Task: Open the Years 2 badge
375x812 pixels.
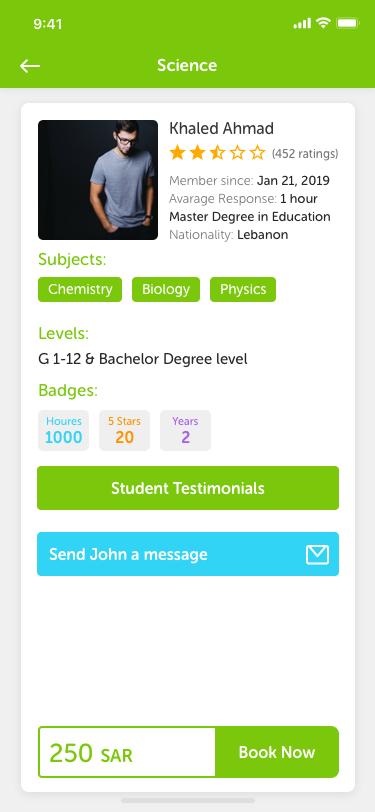Action: [185, 430]
